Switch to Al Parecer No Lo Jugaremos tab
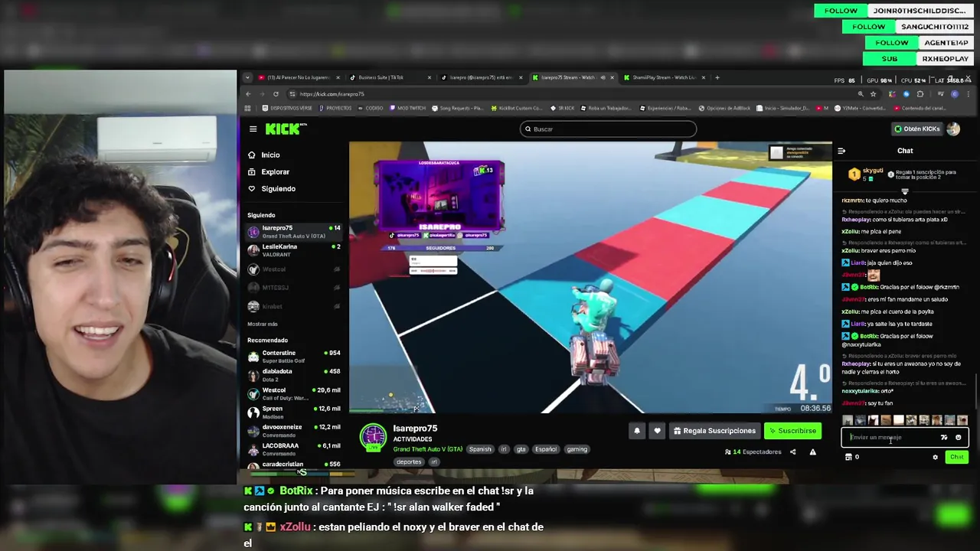Screen dimensions: 980x551 click(299, 77)
